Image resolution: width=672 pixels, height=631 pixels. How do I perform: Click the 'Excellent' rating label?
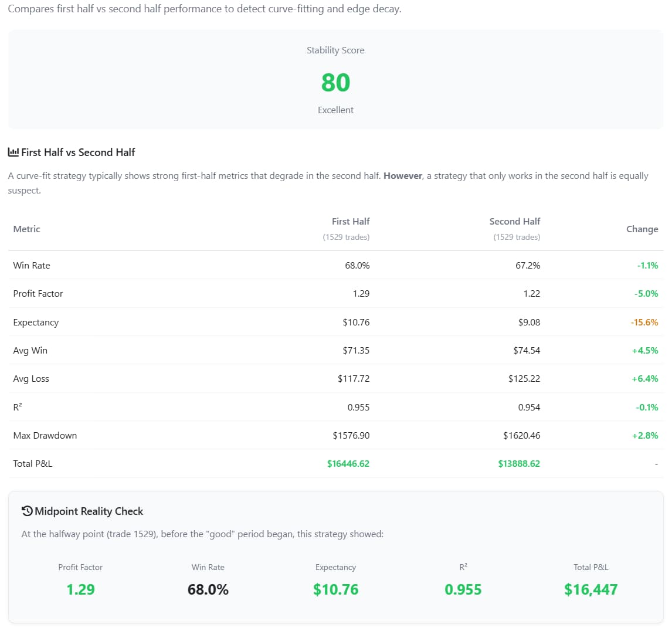point(335,110)
